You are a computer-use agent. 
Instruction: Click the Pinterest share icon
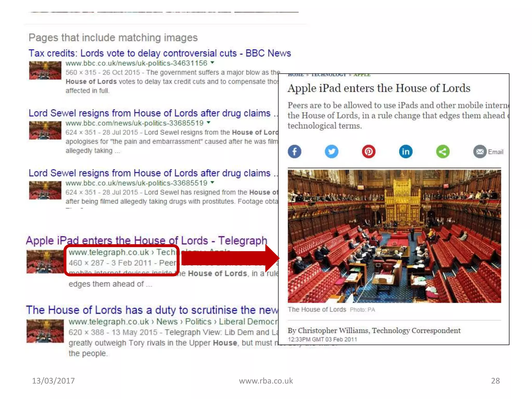pyautogui.click(x=369, y=151)
